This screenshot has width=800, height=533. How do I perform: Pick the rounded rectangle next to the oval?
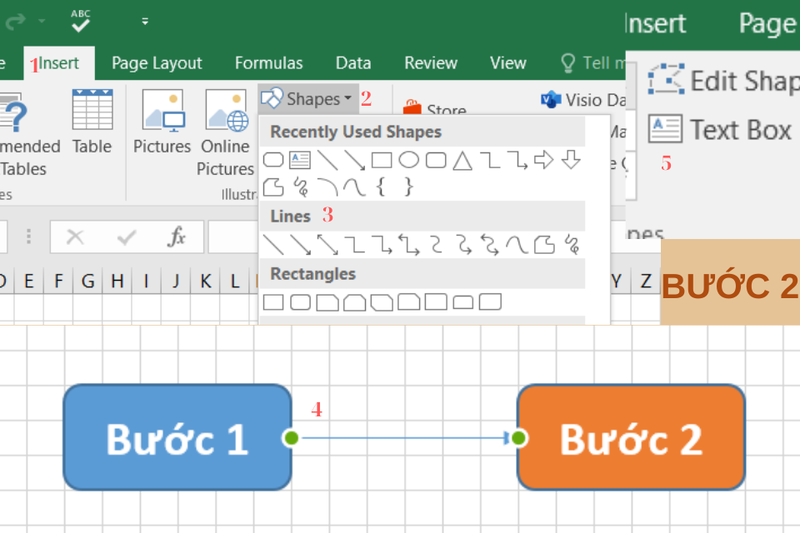(436, 160)
